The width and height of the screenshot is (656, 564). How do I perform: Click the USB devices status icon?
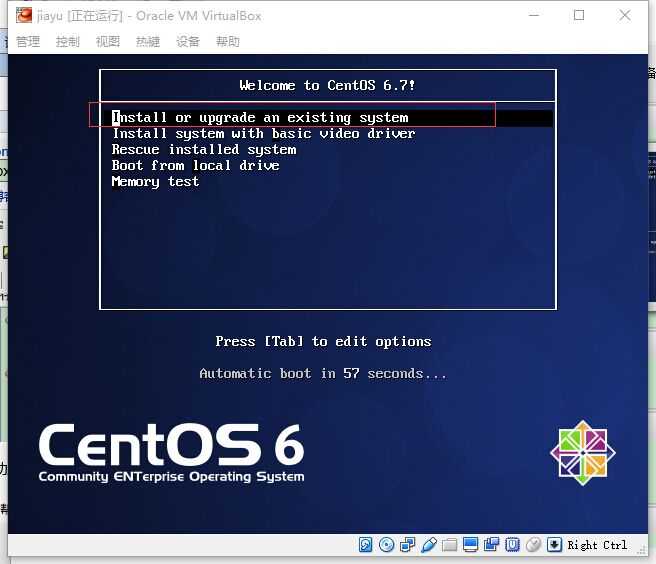point(428,545)
